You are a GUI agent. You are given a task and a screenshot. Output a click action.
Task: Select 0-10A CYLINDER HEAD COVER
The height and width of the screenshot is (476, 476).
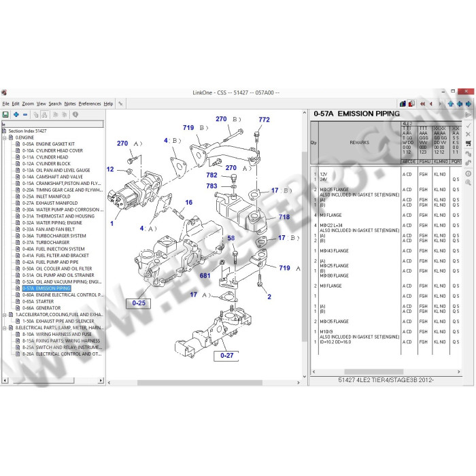(x=52, y=151)
